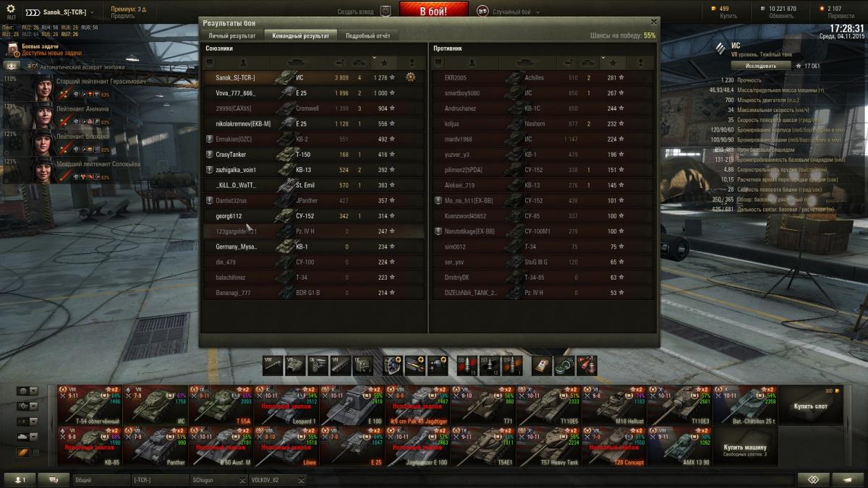Sort allies by medals column icon
868x488 pixels.
[x=412, y=63]
